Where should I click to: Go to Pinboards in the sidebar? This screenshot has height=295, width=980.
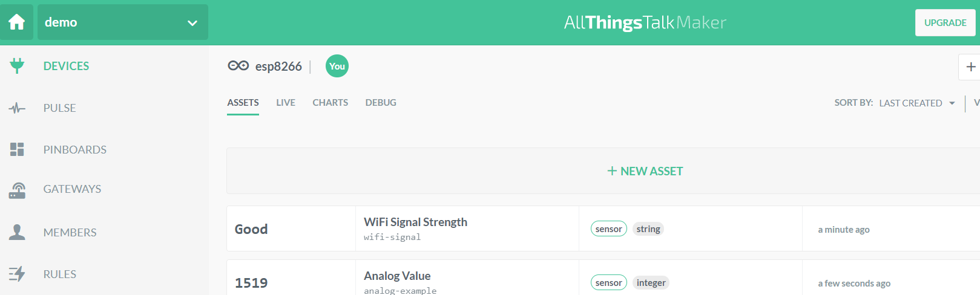[x=75, y=150]
